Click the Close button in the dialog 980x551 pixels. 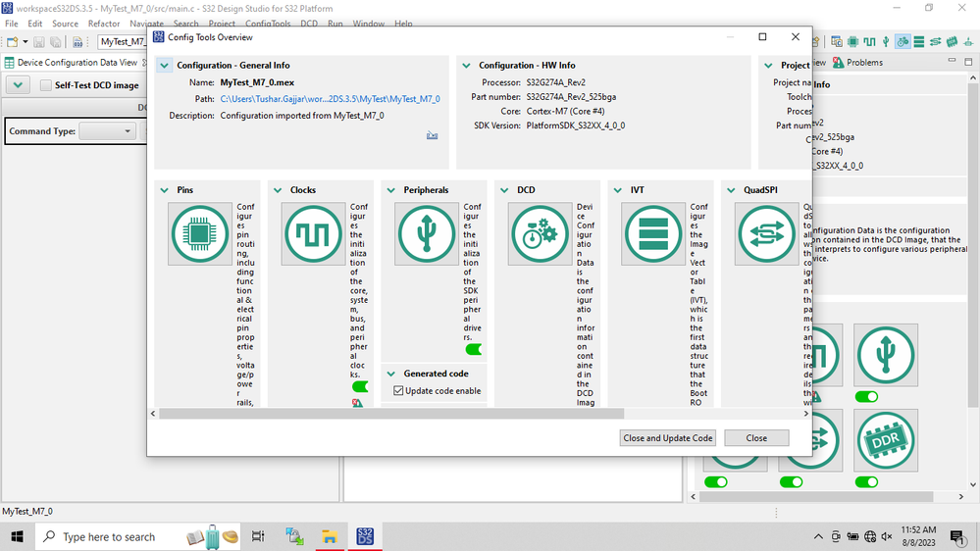click(x=756, y=438)
